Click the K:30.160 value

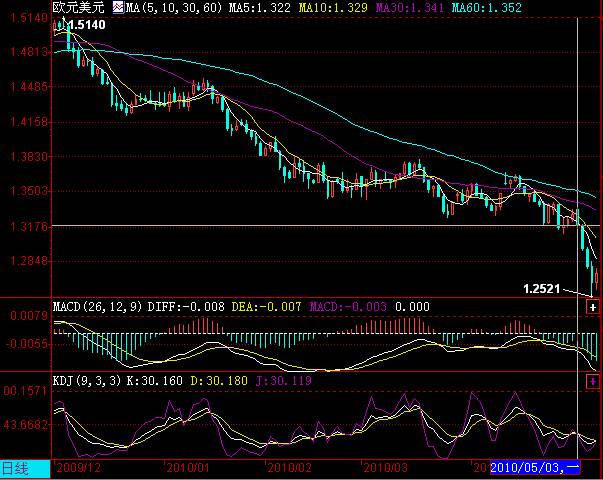(x=155, y=381)
